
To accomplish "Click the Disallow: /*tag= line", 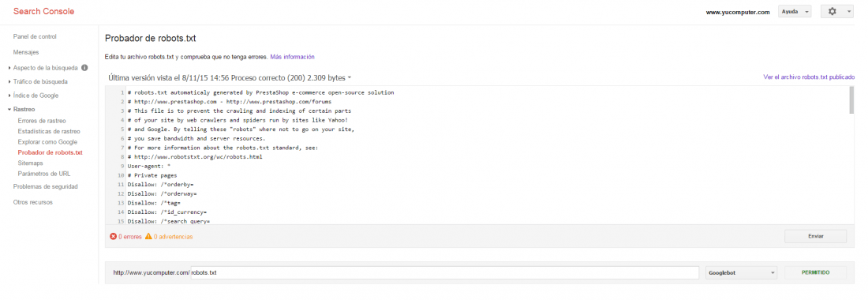I will coord(155,203).
